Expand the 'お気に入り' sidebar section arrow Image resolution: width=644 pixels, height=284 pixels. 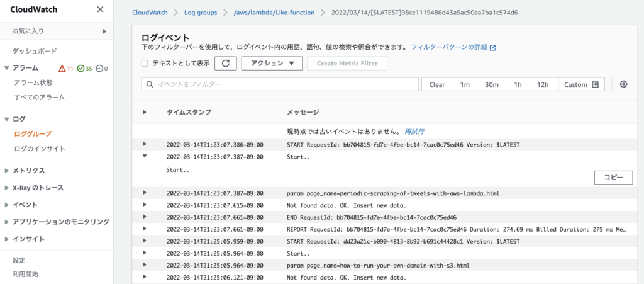[x=104, y=31]
